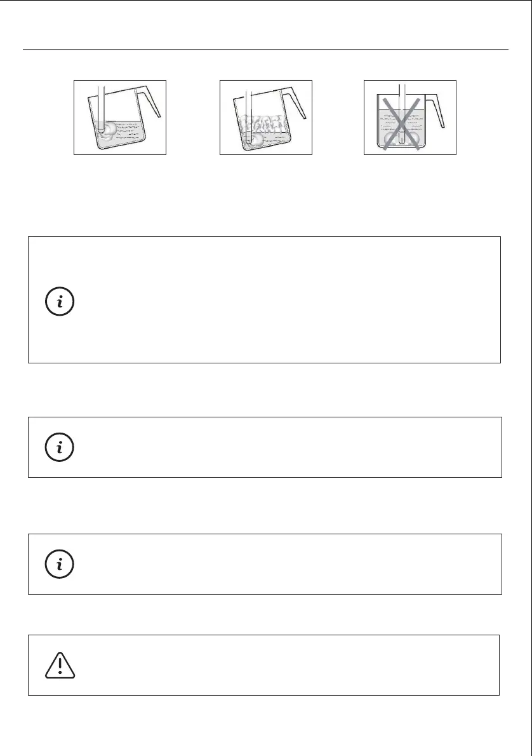This screenshot has height=756, width=532.
Task: Click the horizontal rule at the page top
Action: pyautogui.click(x=265, y=49)
